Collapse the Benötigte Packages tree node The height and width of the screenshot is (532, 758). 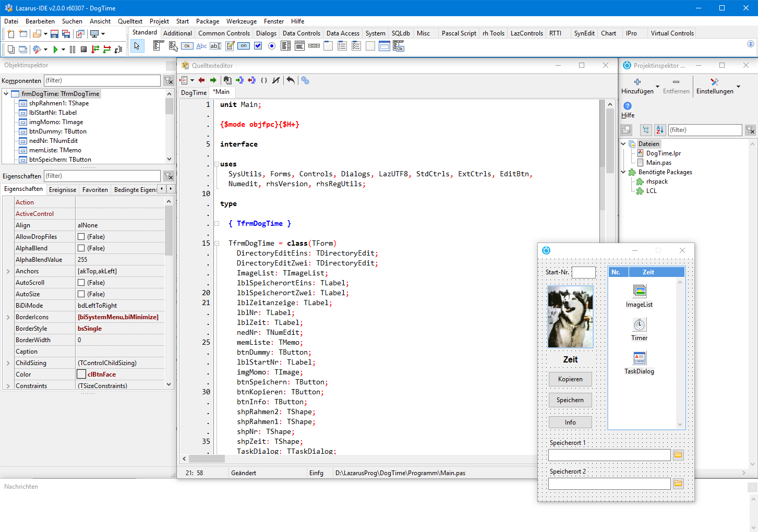(623, 172)
